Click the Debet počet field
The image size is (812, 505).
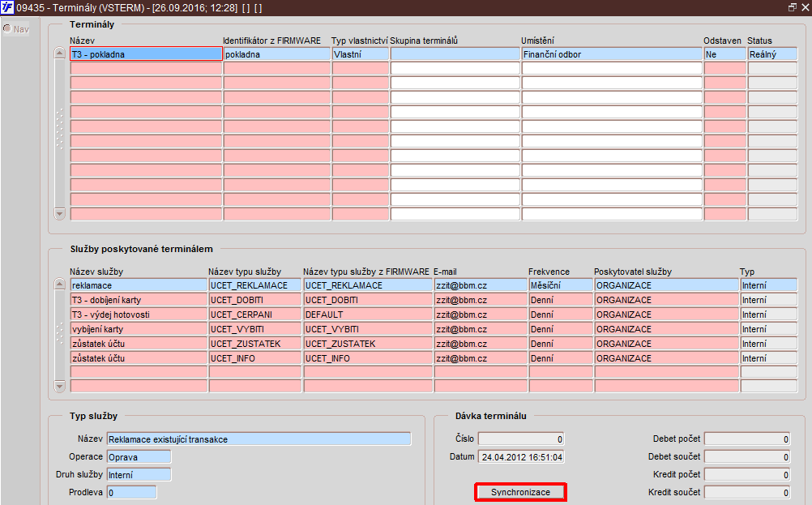click(747, 439)
